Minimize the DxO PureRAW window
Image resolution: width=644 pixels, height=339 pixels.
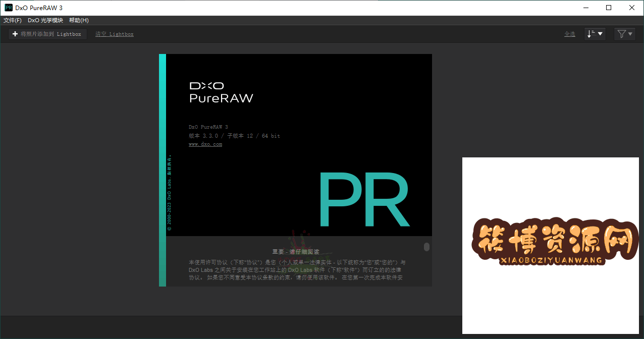pos(586,8)
